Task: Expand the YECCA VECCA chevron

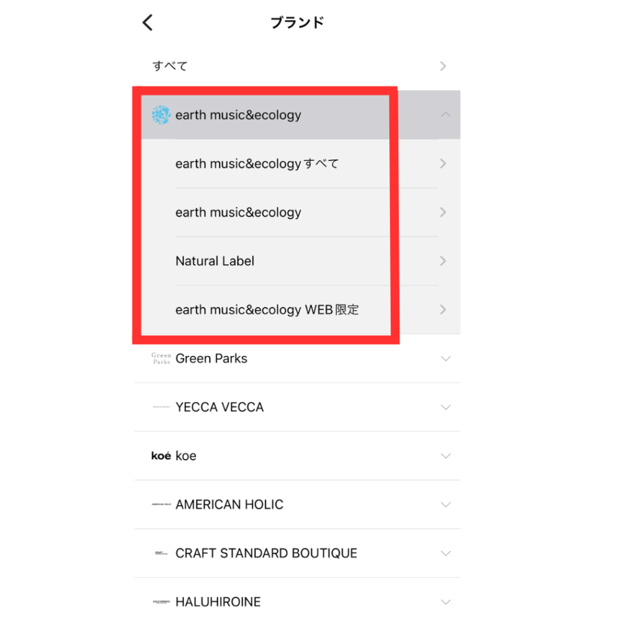Action: (446, 407)
